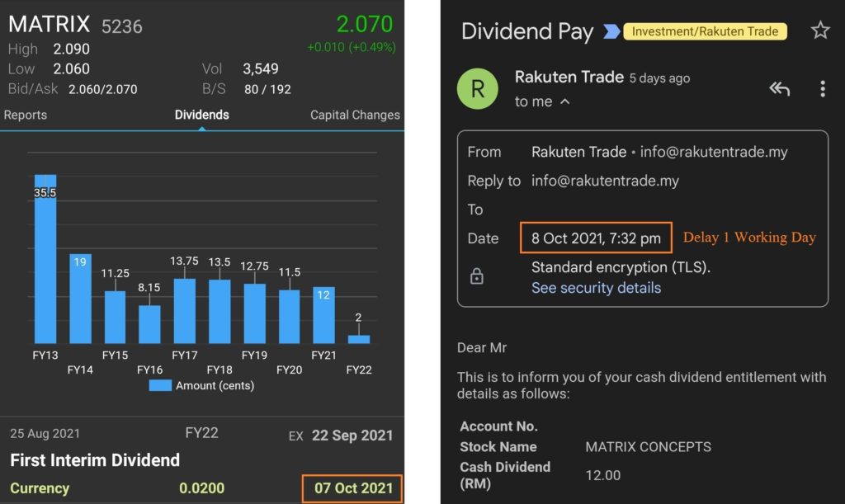The width and height of the screenshot is (845, 504).
Task: Open the Investment/Rakuten Trade label chip
Action: tap(705, 31)
